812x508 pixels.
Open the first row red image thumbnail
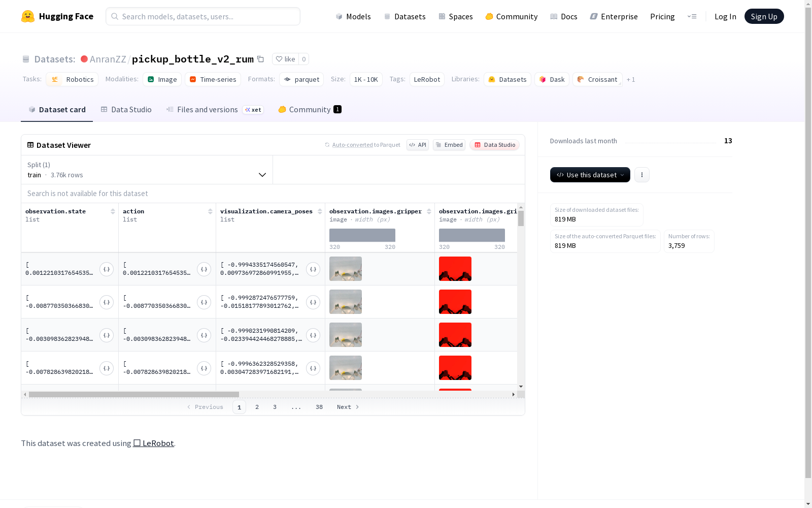pyautogui.click(x=455, y=269)
